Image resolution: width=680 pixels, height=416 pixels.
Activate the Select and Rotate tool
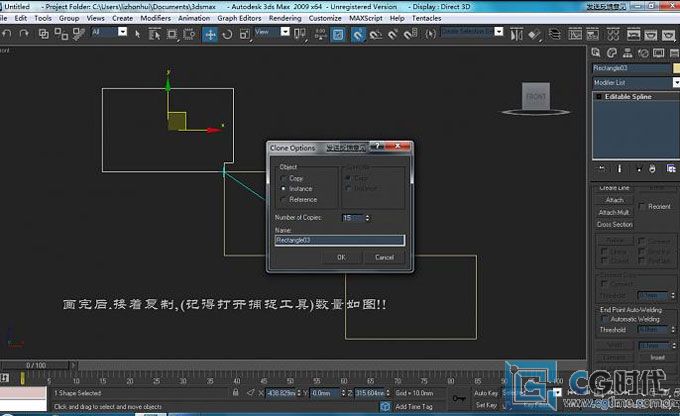[227, 34]
